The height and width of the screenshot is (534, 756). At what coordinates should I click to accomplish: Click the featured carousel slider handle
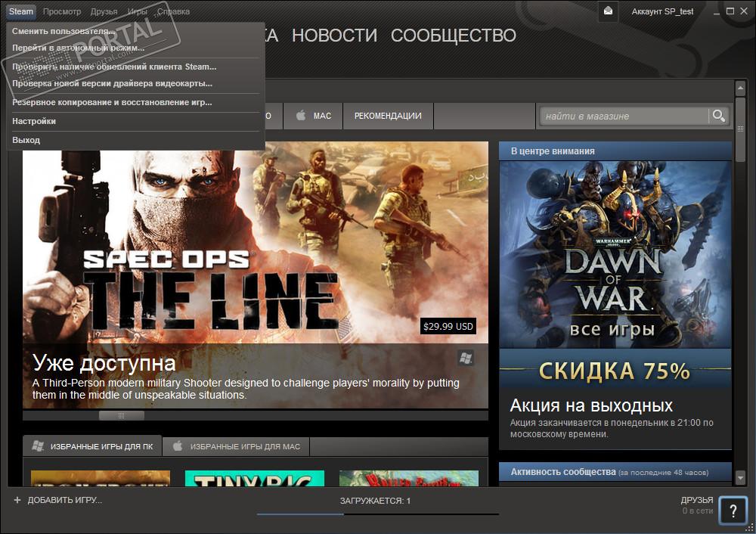point(122,415)
